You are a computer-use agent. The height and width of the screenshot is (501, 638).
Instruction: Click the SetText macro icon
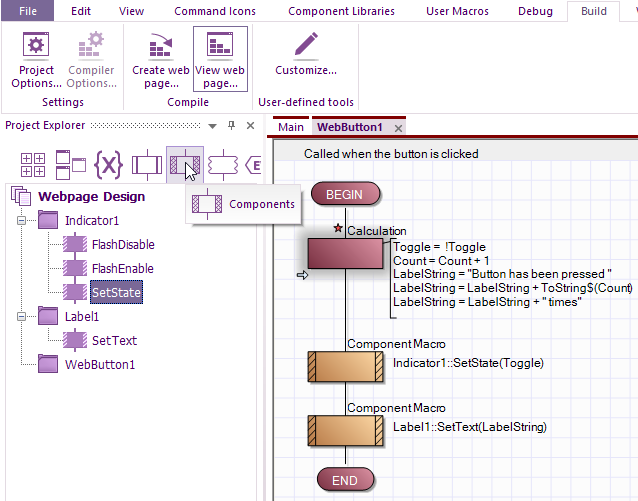75,340
